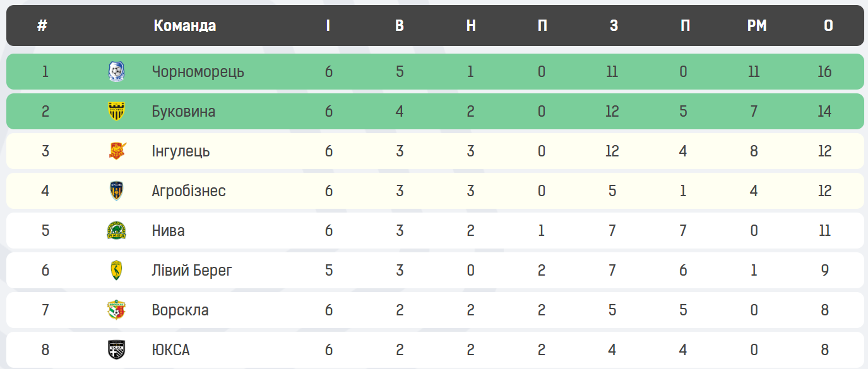Open the Чорноморець team name link
The image size is (868, 369).
198,71
